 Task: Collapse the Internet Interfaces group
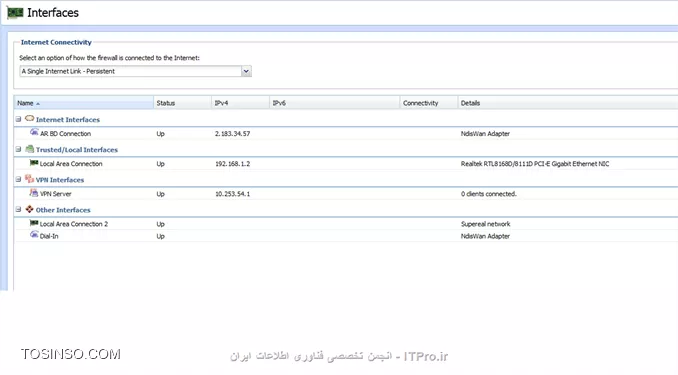[18, 119]
